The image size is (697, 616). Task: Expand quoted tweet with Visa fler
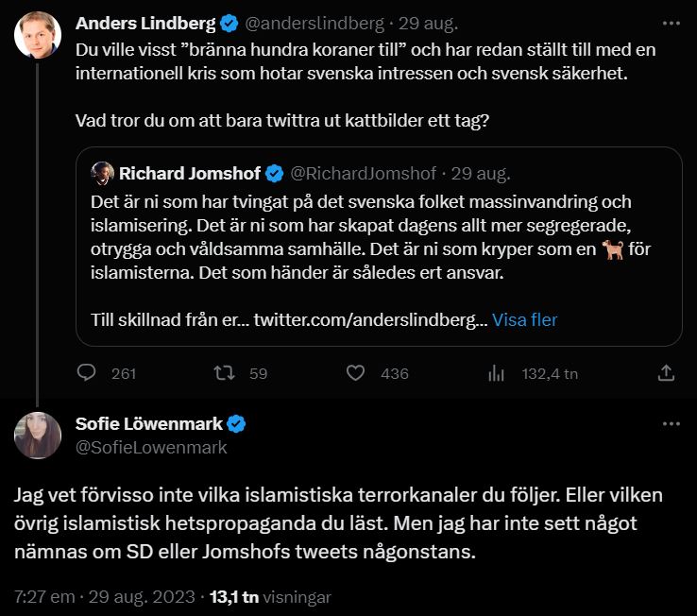pyautogui.click(x=525, y=319)
